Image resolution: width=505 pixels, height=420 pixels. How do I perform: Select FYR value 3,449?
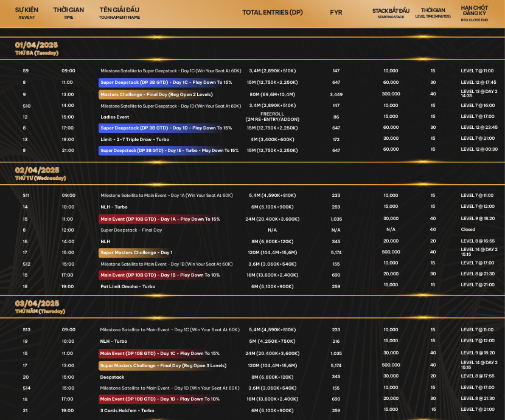coord(336,95)
